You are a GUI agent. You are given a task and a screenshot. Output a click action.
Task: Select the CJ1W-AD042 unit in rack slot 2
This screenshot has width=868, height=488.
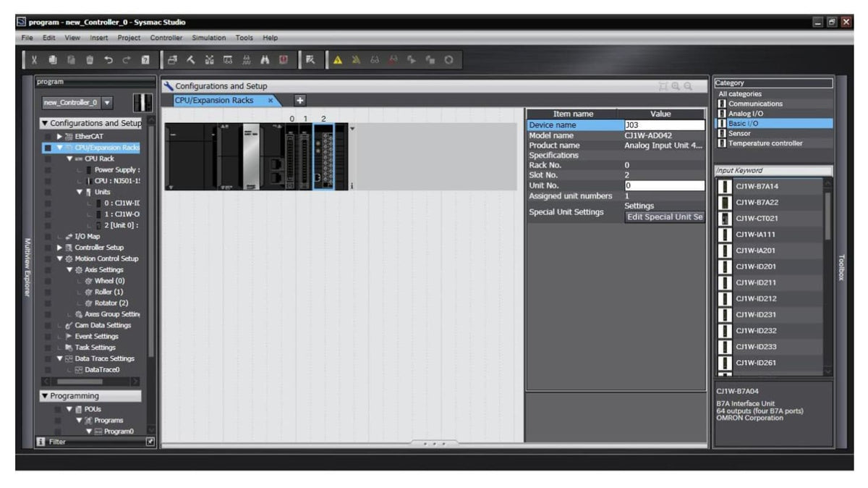coord(323,156)
